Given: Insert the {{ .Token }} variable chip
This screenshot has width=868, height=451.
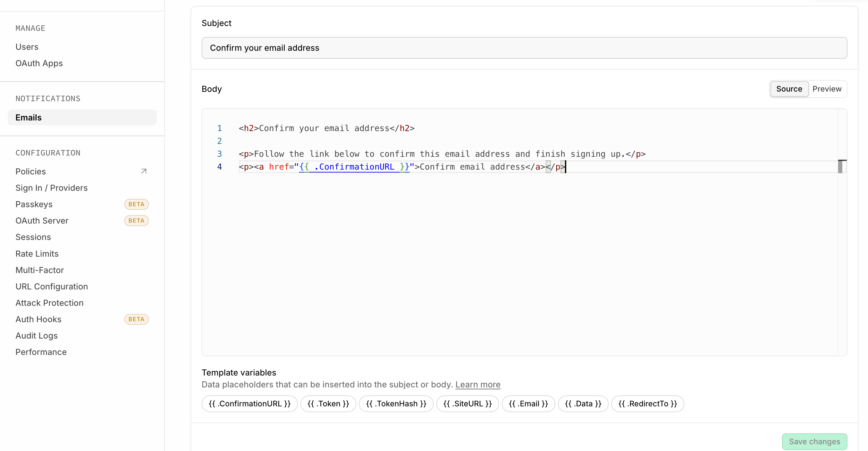Looking at the screenshot, I should point(328,403).
